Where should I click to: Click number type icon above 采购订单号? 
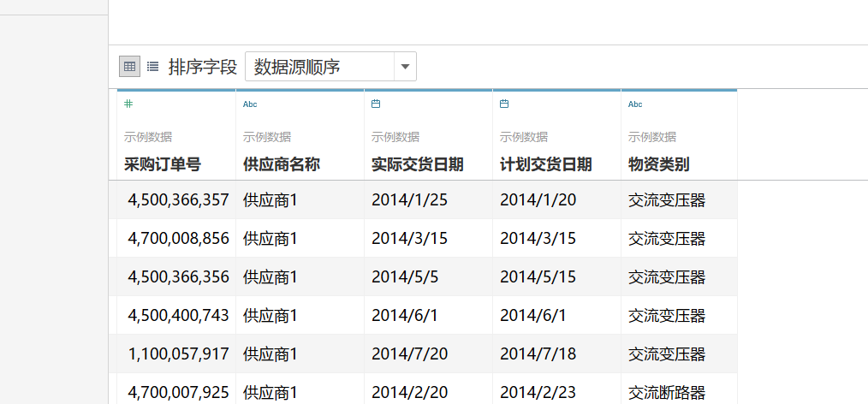click(x=128, y=104)
